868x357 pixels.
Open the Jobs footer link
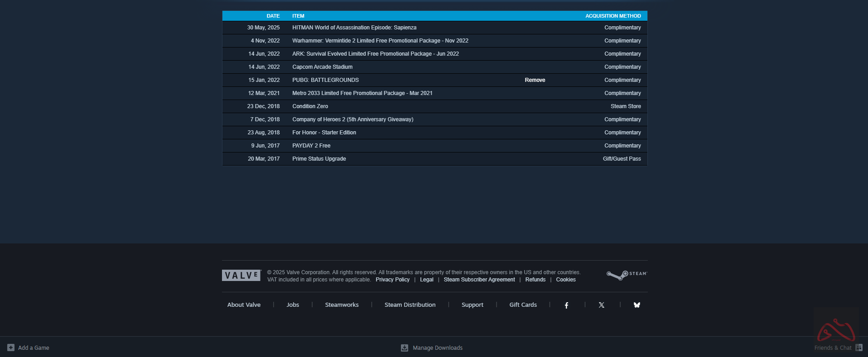[293, 305]
